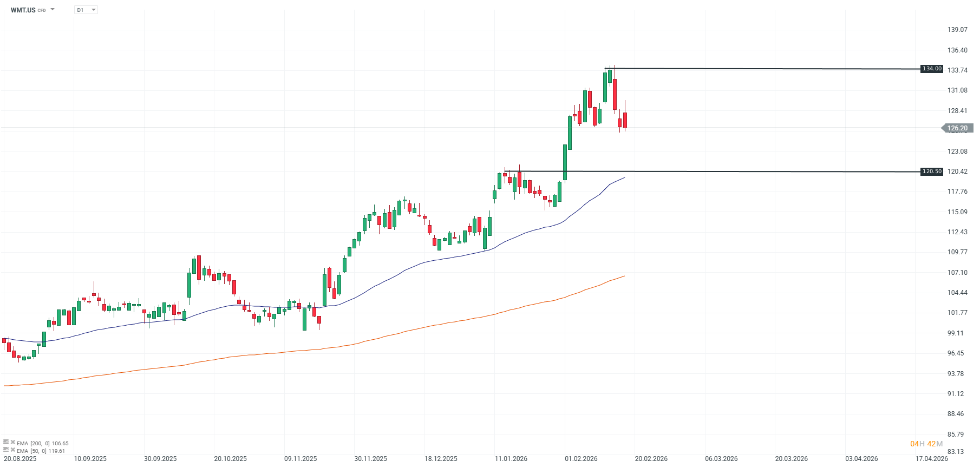
Task: Open settings icon for EMA 200 indicator
Action: [x=6, y=443]
